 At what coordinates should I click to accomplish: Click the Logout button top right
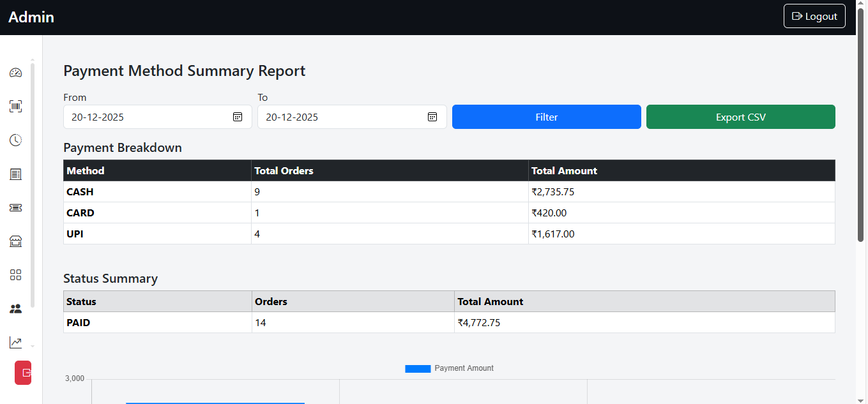814,16
